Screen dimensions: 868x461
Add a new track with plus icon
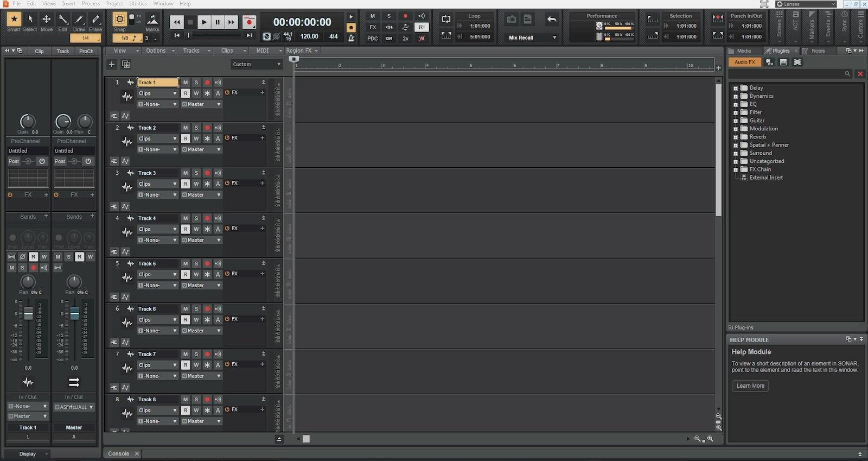click(x=112, y=64)
